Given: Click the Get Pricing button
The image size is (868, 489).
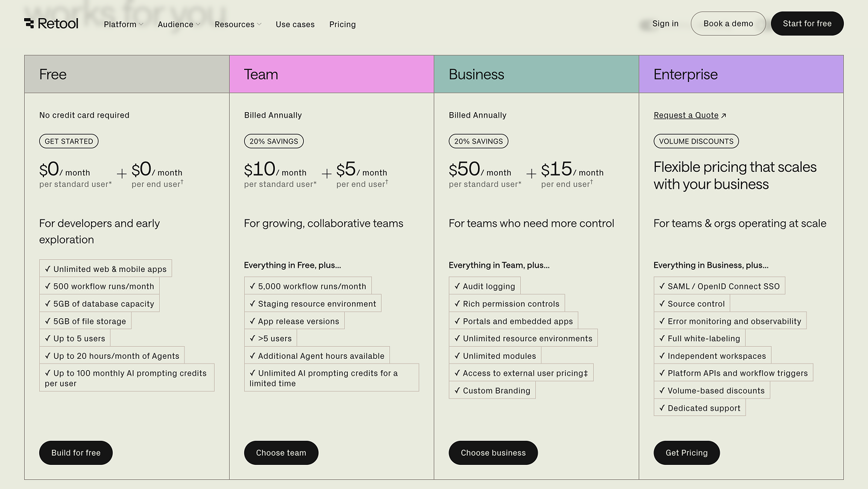Looking at the screenshot, I should point(687,453).
